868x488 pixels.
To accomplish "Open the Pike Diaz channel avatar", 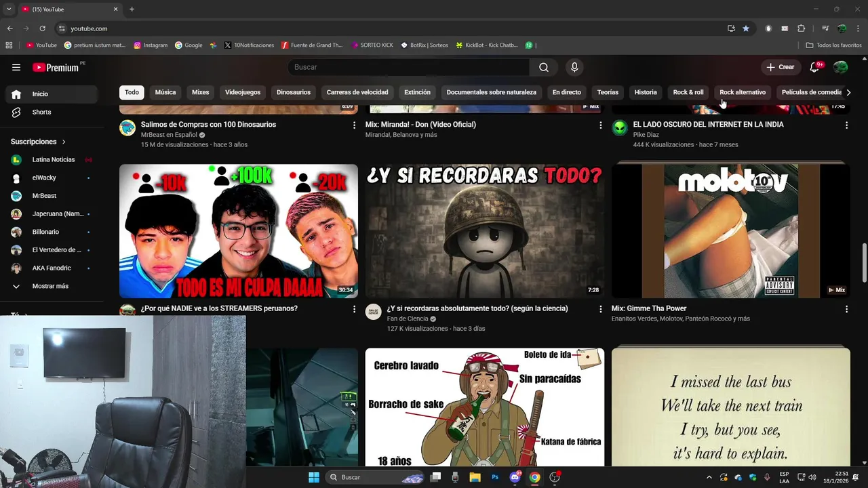I will pyautogui.click(x=620, y=128).
